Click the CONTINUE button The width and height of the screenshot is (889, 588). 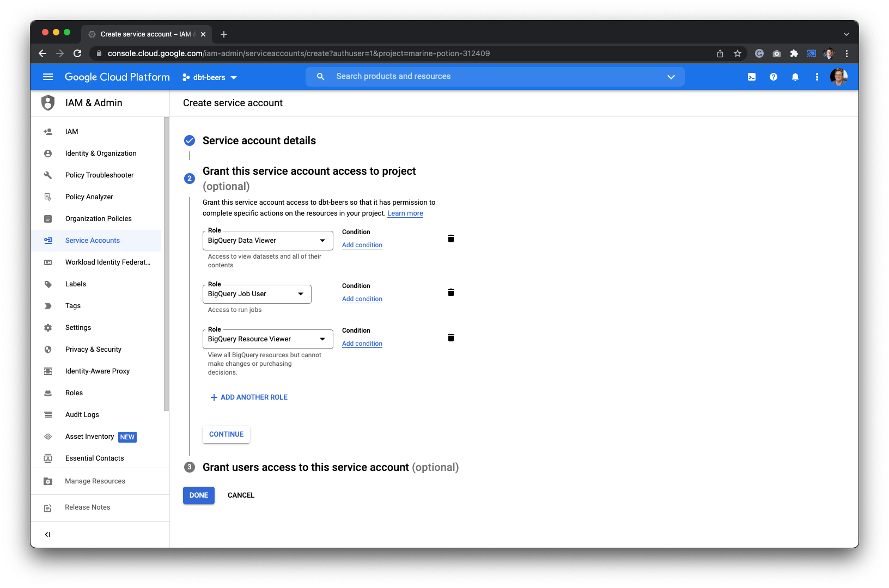(x=226, y=434)
